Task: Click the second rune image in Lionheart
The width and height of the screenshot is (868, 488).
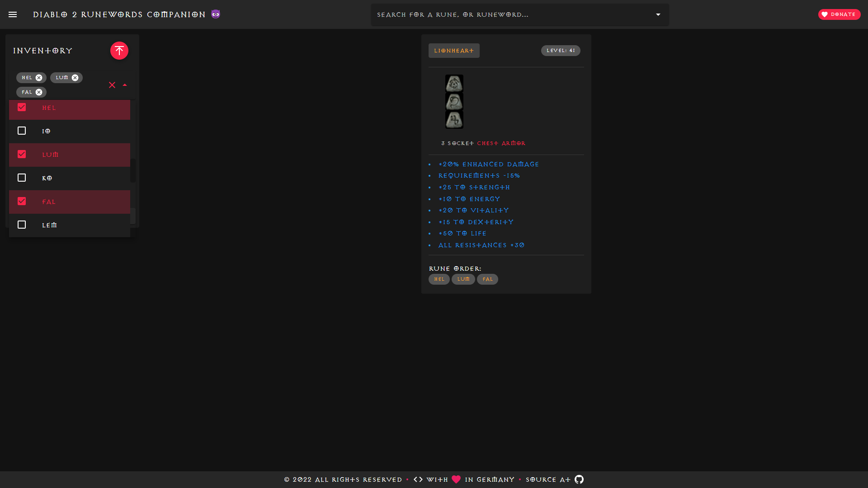Action: coord(454,102)
